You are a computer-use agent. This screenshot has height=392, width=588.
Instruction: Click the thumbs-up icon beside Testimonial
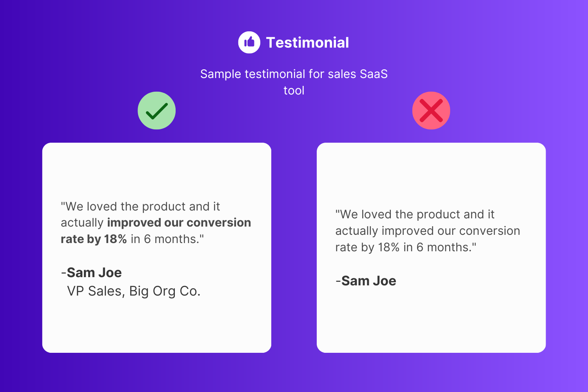coord(249,42)
